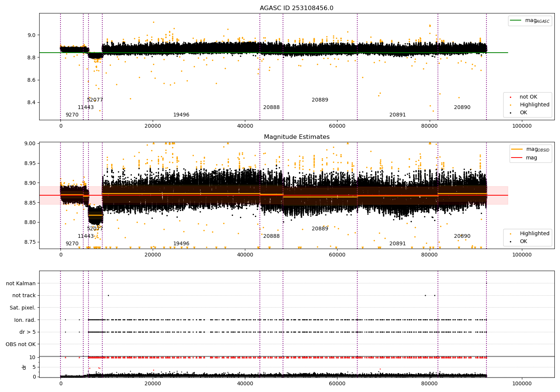
Task: Click the 'Magnitude Estimates' plot title
Action: (x=296, y=137)
